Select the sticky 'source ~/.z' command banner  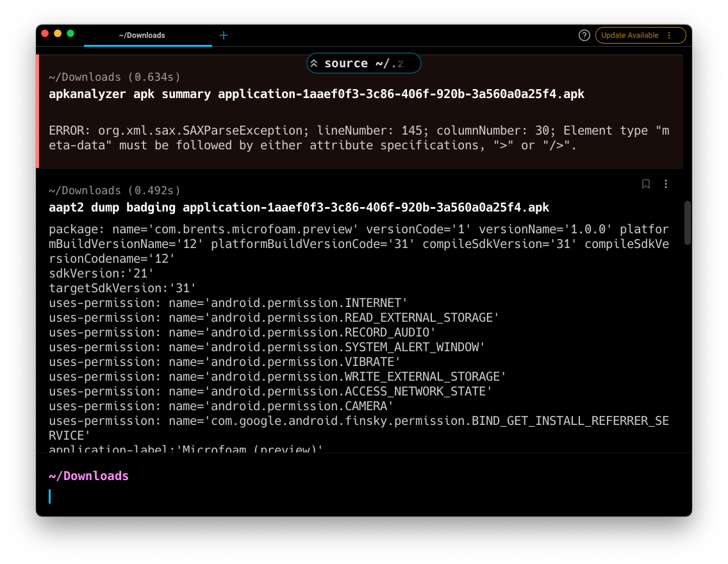(x=363, y=63)
